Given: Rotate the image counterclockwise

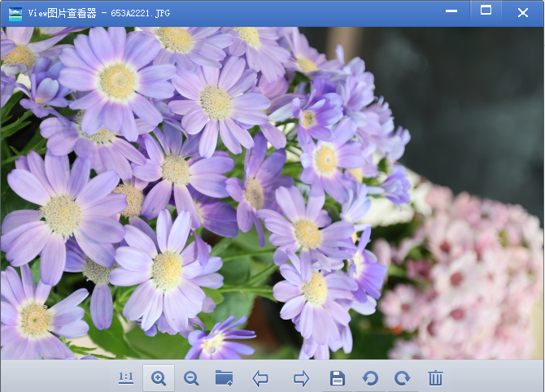Looking at the screenshot, I should coord(370,378).
